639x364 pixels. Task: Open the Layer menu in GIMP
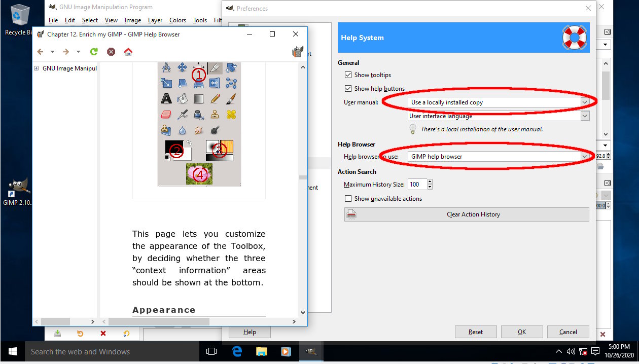click(x=155, y=20)
